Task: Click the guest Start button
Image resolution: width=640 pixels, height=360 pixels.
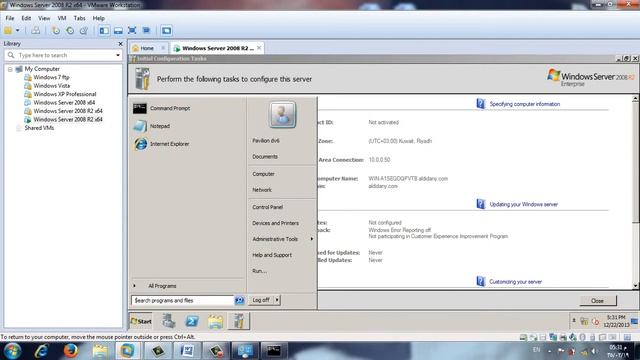Action: (x=141, y=322)
